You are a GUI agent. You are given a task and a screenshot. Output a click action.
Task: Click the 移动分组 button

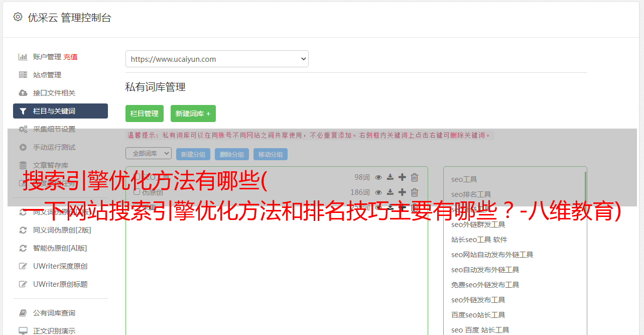[271, 154]
